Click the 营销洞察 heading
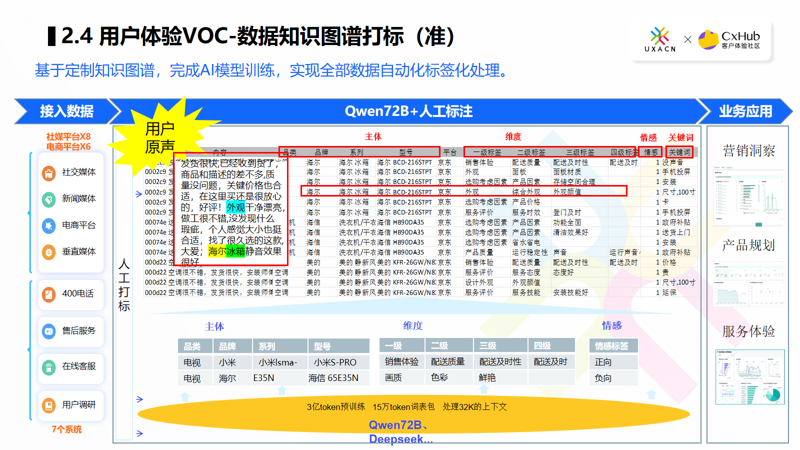The image size is (800, 450). (x=748, y=151)
